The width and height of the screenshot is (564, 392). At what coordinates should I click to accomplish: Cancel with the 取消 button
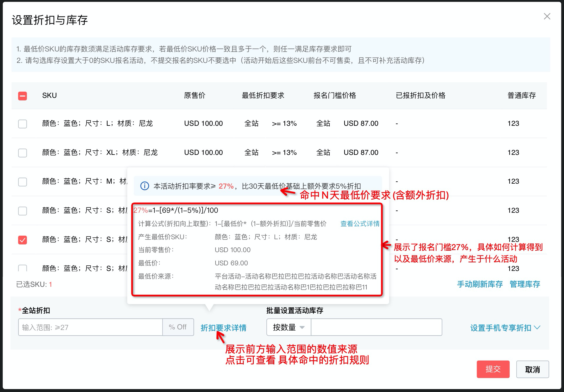coord(533,369)
